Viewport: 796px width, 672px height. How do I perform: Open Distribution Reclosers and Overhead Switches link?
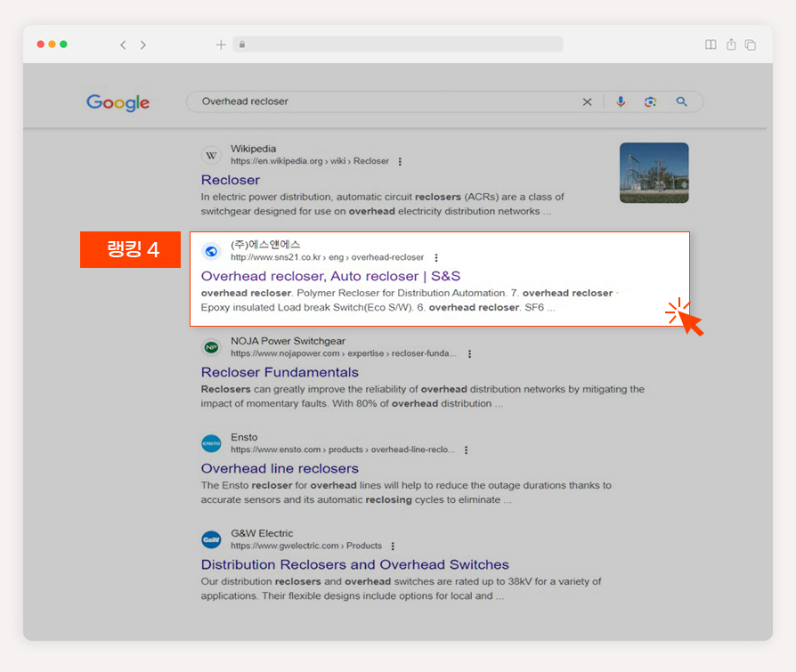pos(355,564)
